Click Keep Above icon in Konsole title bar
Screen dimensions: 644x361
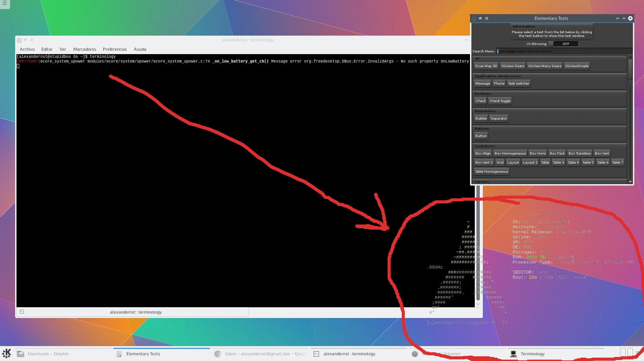coord(26,40)
